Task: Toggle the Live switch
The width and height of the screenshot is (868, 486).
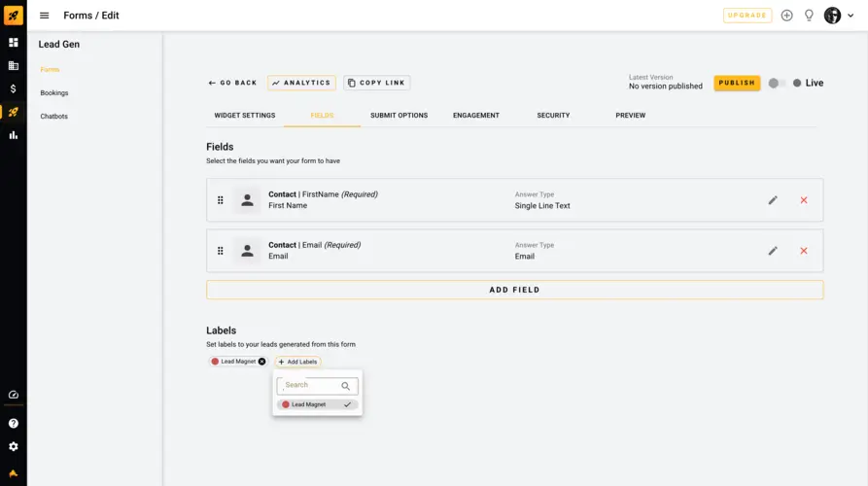Action: (776, 83)
